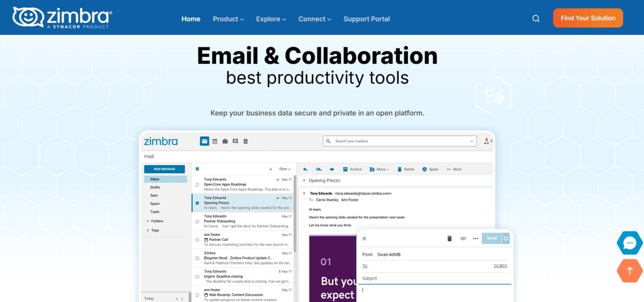The width and height of the screenshot is (644, 302).
Task: Check the Zimbra Product Update email checkbox
Action: coord(197,258)
